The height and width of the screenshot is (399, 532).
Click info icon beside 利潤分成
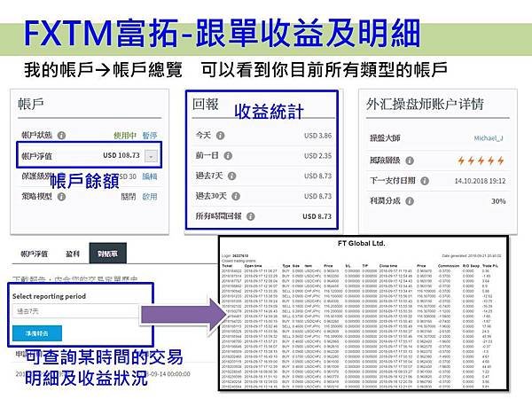tap(410, 201)
